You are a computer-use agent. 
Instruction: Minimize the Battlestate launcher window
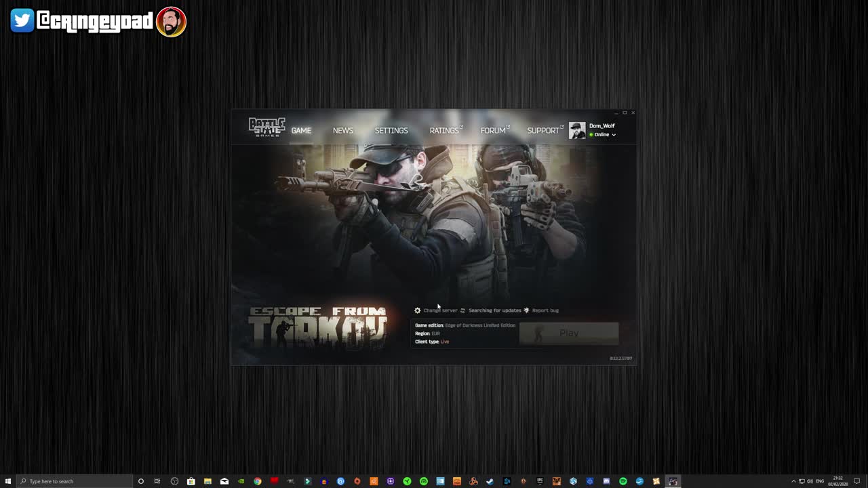[x=616, y=113]
